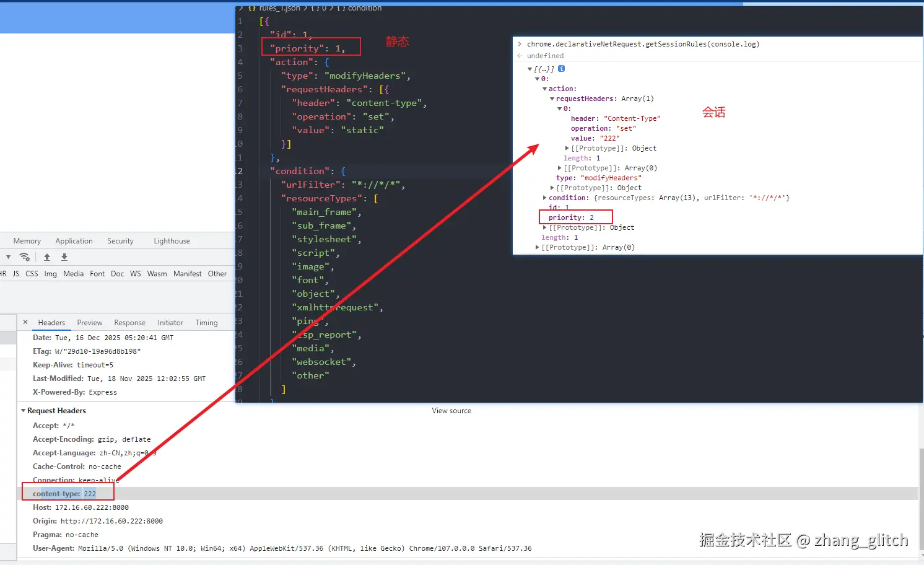Toggle the WS request type filter
Image resolution: width=924 pixels, height=565 pixels.
136,274
